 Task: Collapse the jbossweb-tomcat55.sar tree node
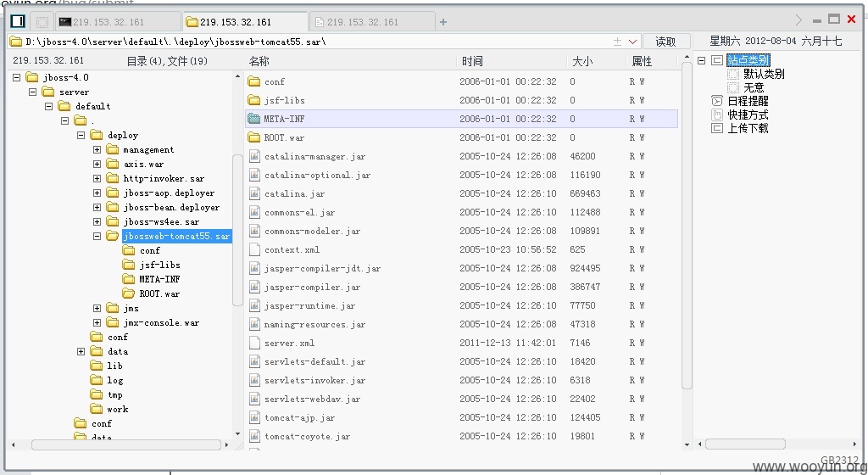(97, 236)
